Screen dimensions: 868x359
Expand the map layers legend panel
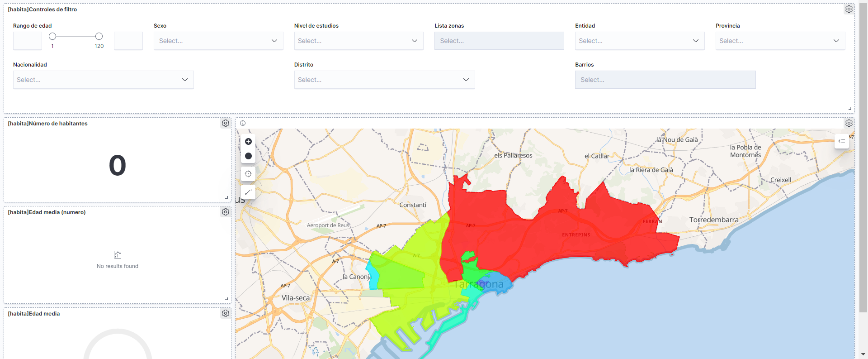[841, 141]
